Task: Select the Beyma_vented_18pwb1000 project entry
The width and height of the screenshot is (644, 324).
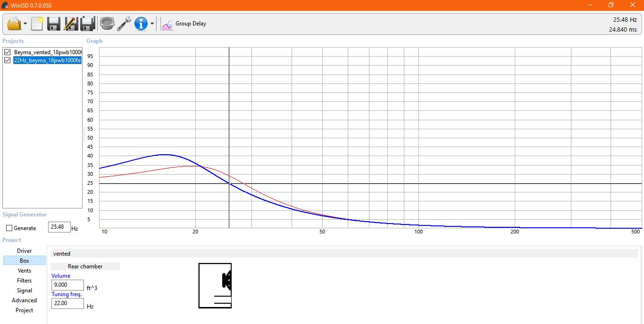Action: click(x=48, y=52)
